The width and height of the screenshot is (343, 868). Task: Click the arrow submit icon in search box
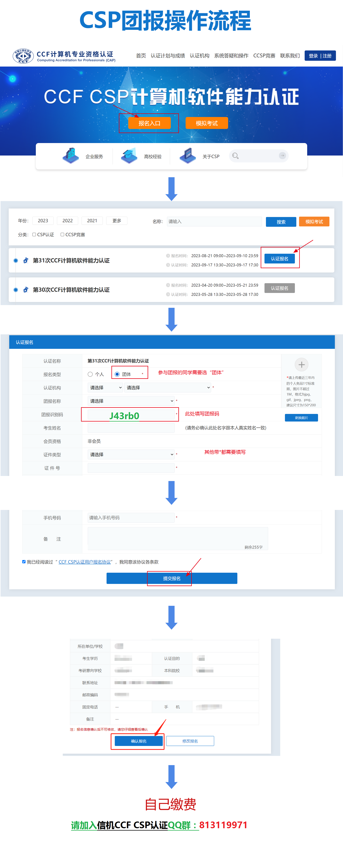click(x=282, y=156)
